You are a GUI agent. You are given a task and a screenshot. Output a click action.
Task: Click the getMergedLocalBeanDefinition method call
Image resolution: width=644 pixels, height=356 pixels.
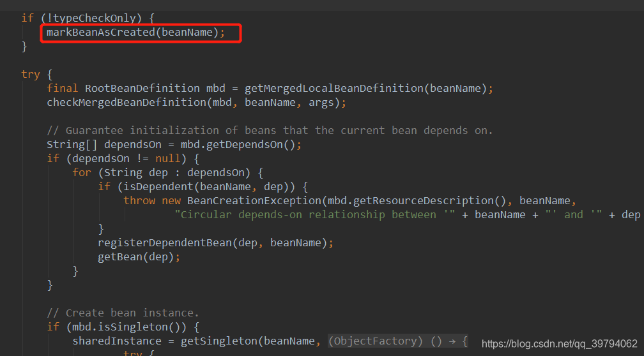pos(334,88)
